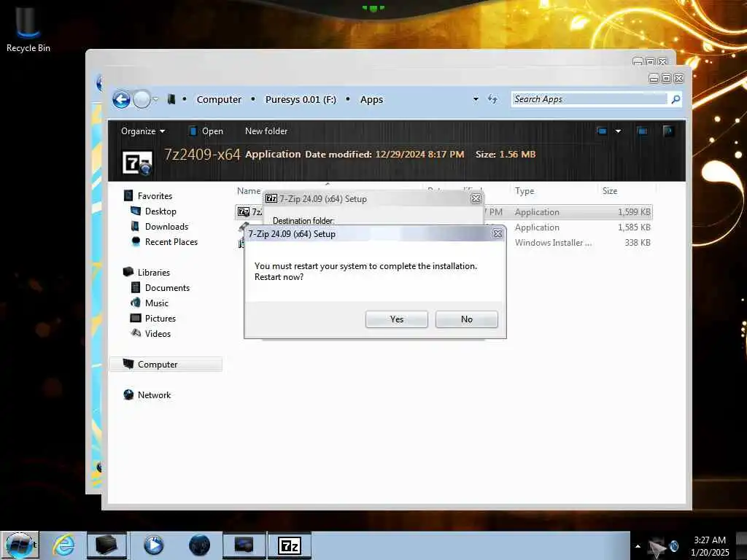Open the Documents library
Image resolution: width=747 pixels, height=560 pixels.
coord(167,287)
